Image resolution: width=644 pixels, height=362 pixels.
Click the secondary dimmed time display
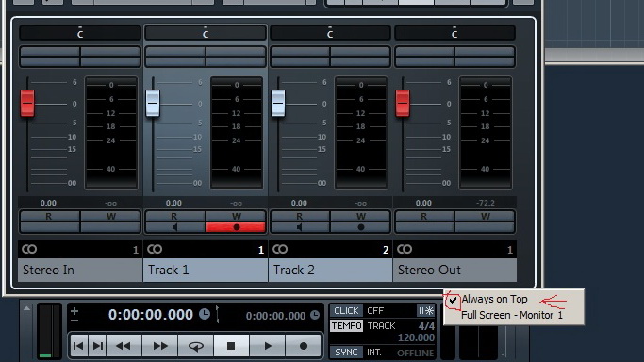[275, 316]
